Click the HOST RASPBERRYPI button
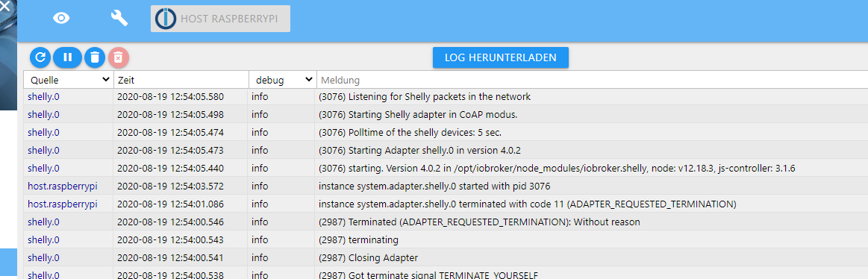 [220, 19]
